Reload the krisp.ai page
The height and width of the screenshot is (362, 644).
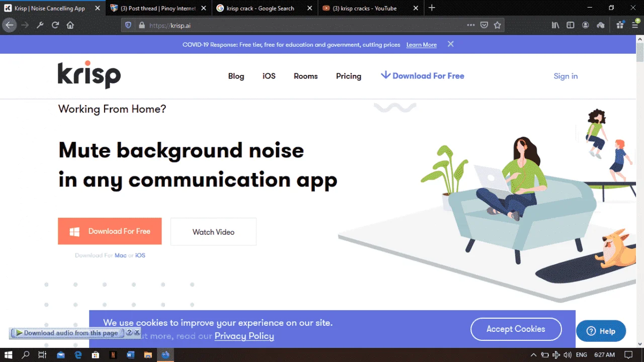click(x=55, y=25)
